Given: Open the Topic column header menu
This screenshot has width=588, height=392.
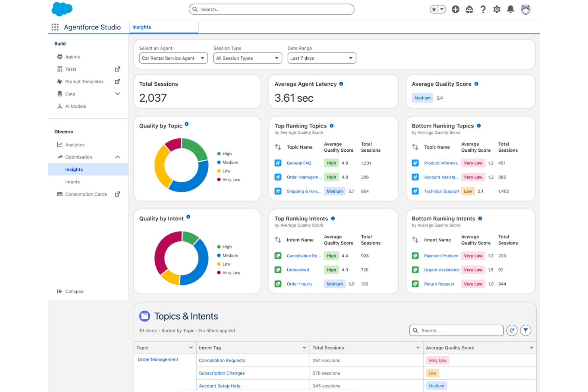Looking at the screenshot, I should [191, 348].
